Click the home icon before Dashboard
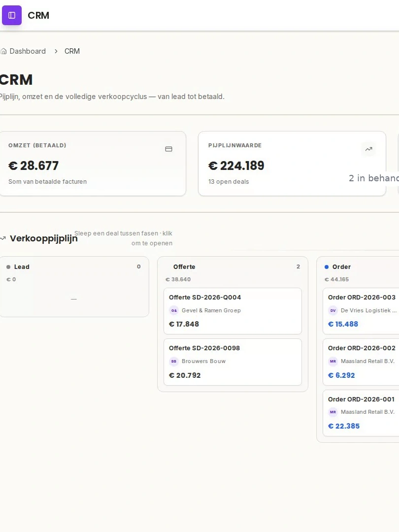Viewport: 399px width, 532px height. pyautogui.click(x=3, y=51)
